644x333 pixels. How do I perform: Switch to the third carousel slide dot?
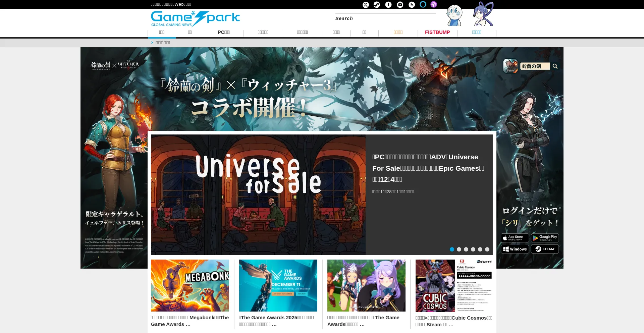point(466,249)
